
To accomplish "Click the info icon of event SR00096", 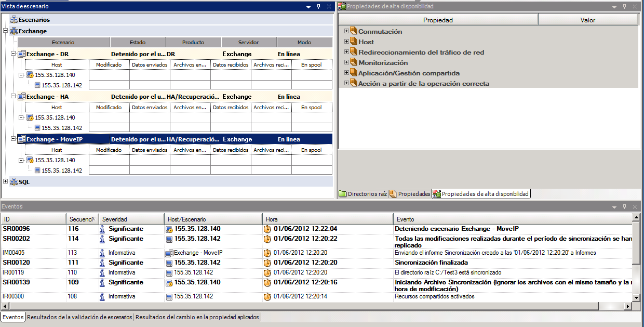I will (102, 229).
